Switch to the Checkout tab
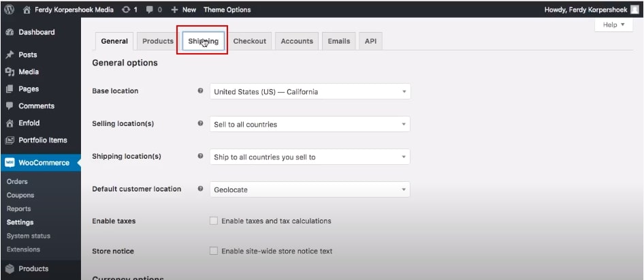The width and height of the screenshot is (644, 280). coord(250,41)
